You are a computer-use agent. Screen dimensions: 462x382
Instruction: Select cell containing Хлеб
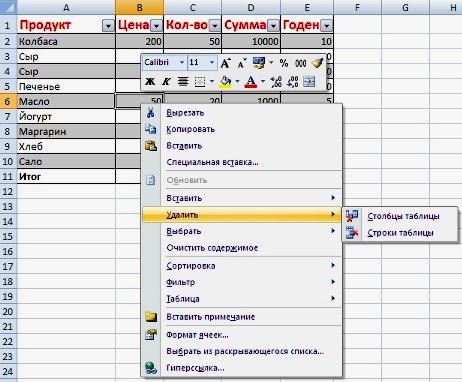coord(66,146)
